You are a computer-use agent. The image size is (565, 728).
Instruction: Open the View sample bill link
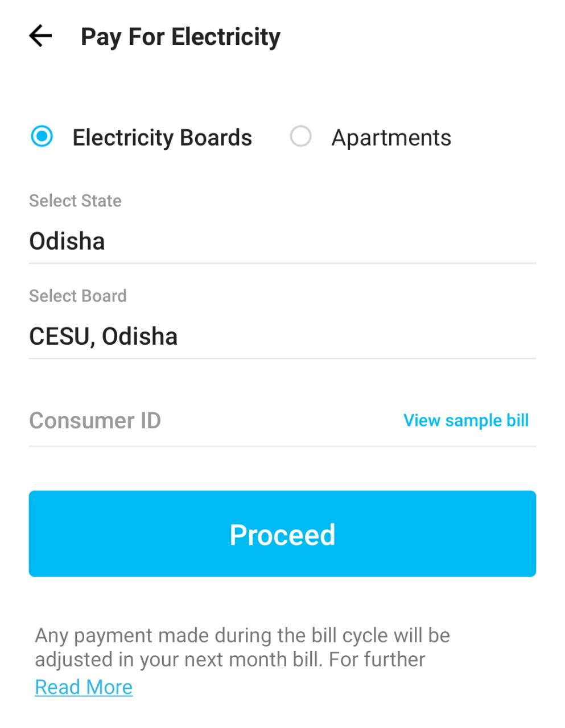point(466,420)
